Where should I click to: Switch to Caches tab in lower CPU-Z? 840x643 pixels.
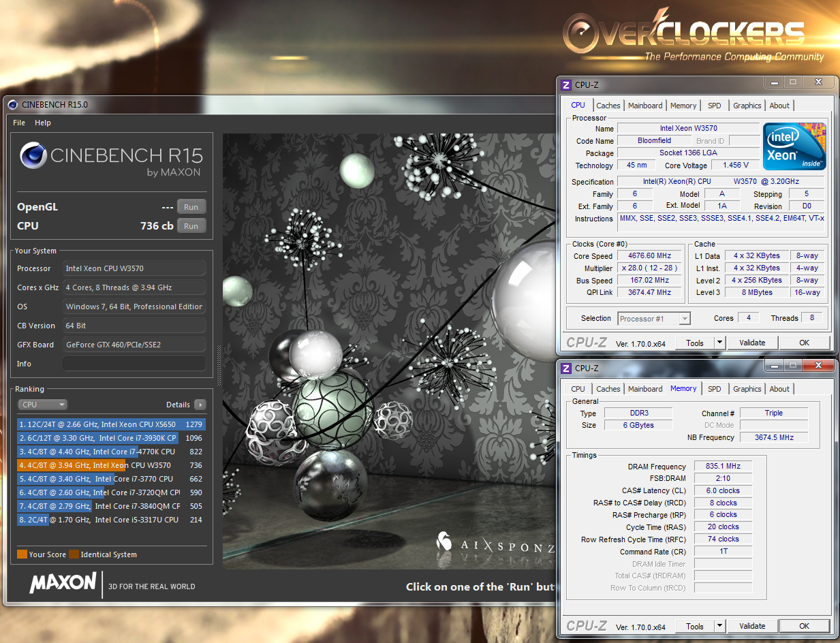point(608,389)
